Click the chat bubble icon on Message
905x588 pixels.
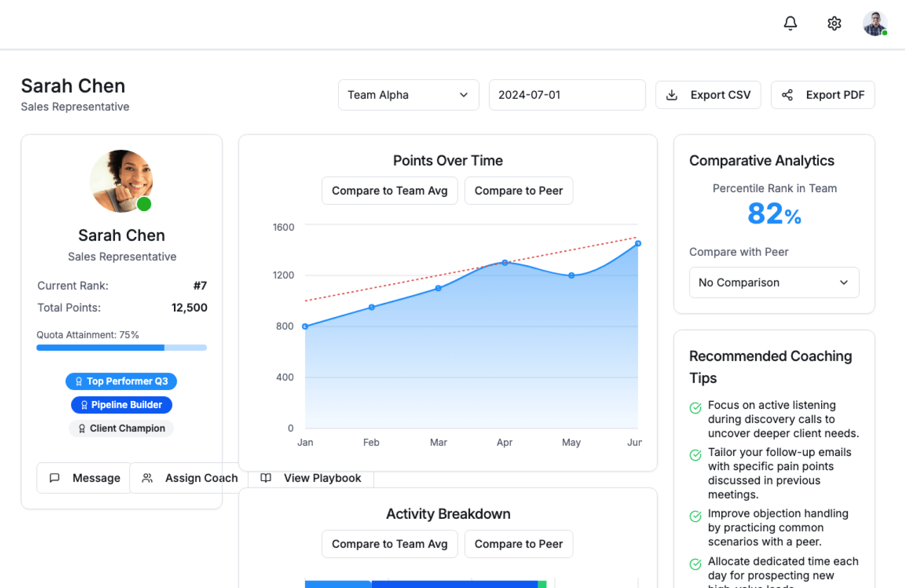[55, 478]
